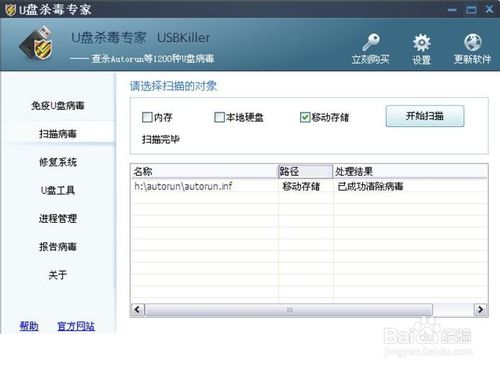Image resolution: width=500 pixels, height=369 pixels.
Task: Tick the 本地硬盘 checkbox
Action: (219, 117)
